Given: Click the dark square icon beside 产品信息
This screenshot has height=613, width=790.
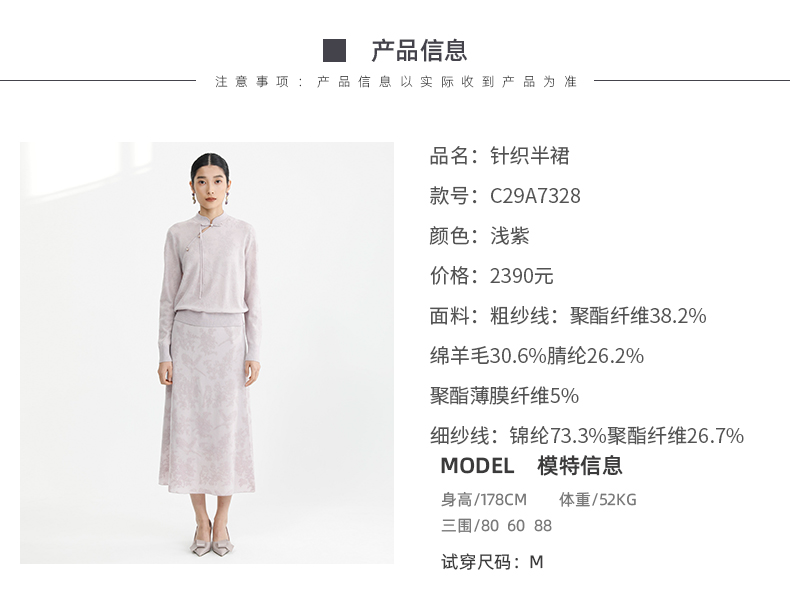Looking at the screenshot, I should pyautogui.click(x=335, y=50).
